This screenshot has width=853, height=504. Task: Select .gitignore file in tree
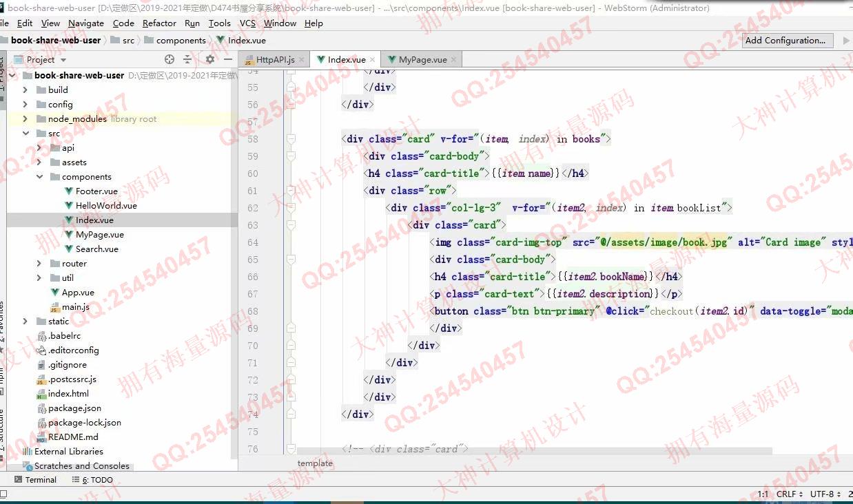67,364
